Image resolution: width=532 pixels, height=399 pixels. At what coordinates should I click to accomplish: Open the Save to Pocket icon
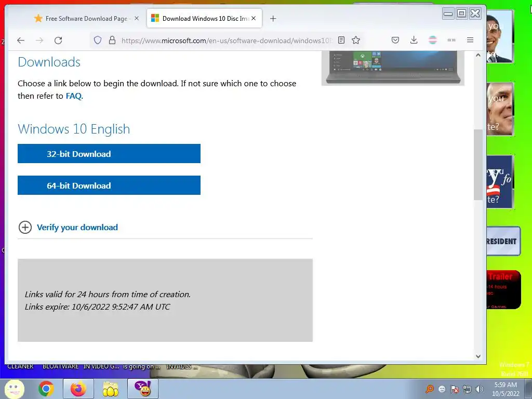[395, 40]
